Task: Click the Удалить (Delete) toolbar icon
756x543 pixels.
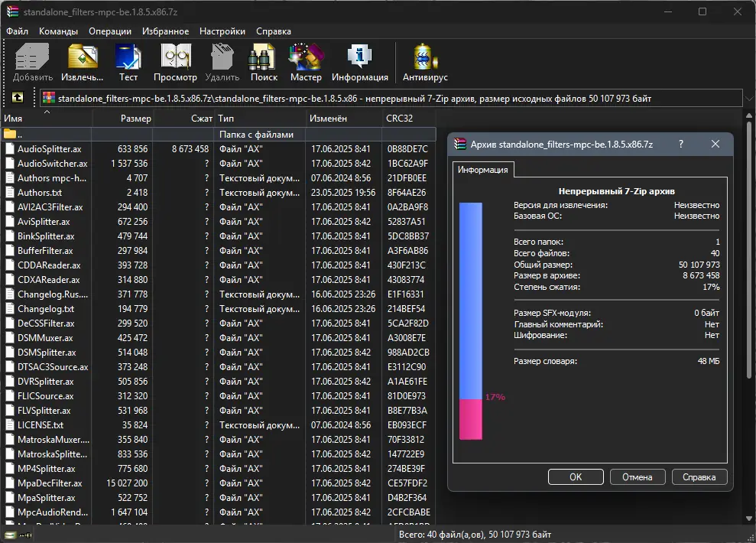Action: coord(222,62)
